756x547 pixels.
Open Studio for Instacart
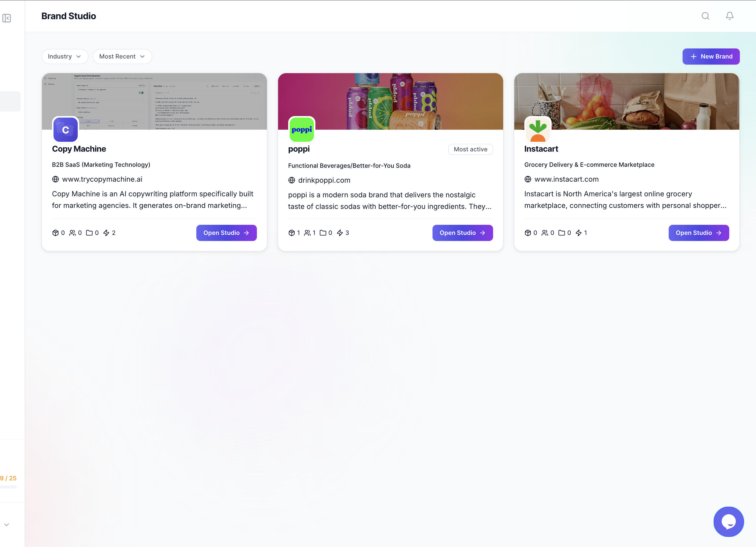(x=698, y=233)
